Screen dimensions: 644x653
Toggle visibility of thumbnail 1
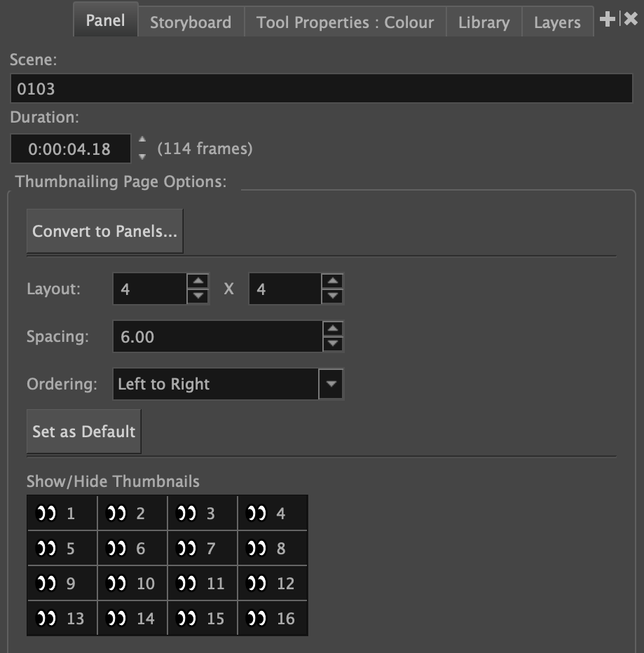pyautogui.click(x=46, y=514)
